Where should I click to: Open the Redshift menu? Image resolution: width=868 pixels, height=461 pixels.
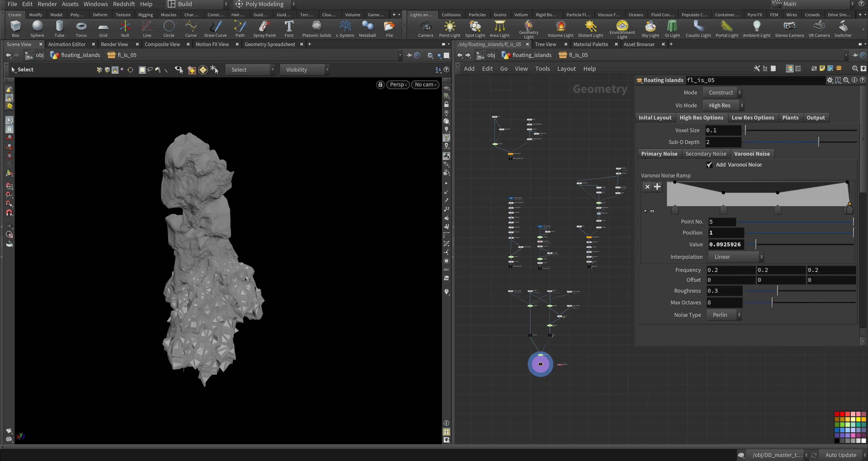(x=124, y=4)
